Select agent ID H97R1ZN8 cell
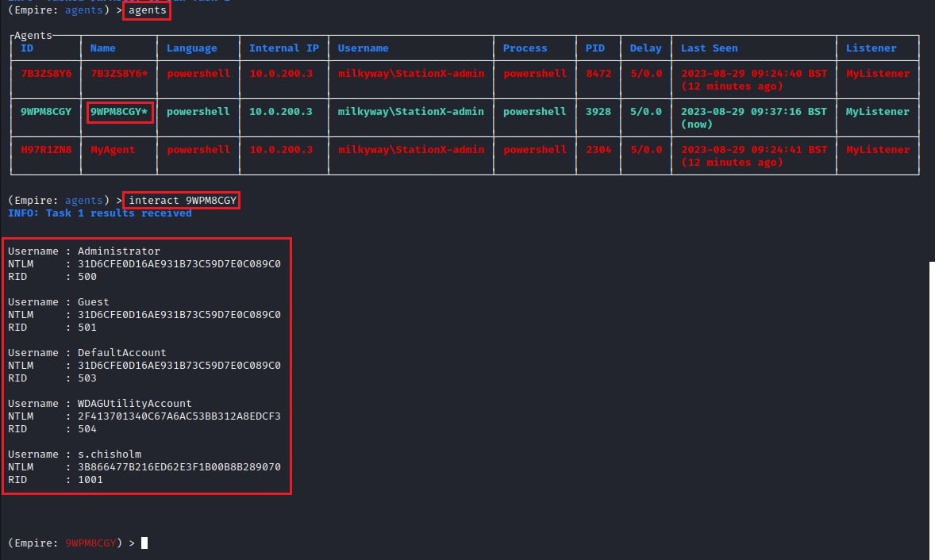The width and height of the screenshot is (935, 560). [46, 150]
